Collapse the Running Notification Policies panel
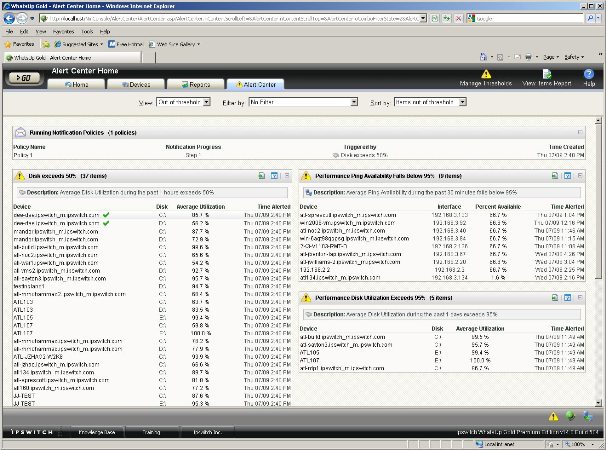Image resolution: width=606 pixels, height=450 pixels. (580, 132)
